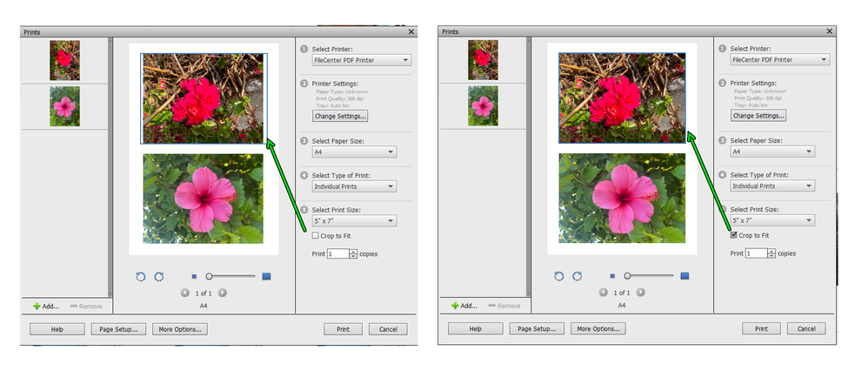Go to previous page arrow in right dialog
This screenshot has height=371, width=868.
(604, 293)
